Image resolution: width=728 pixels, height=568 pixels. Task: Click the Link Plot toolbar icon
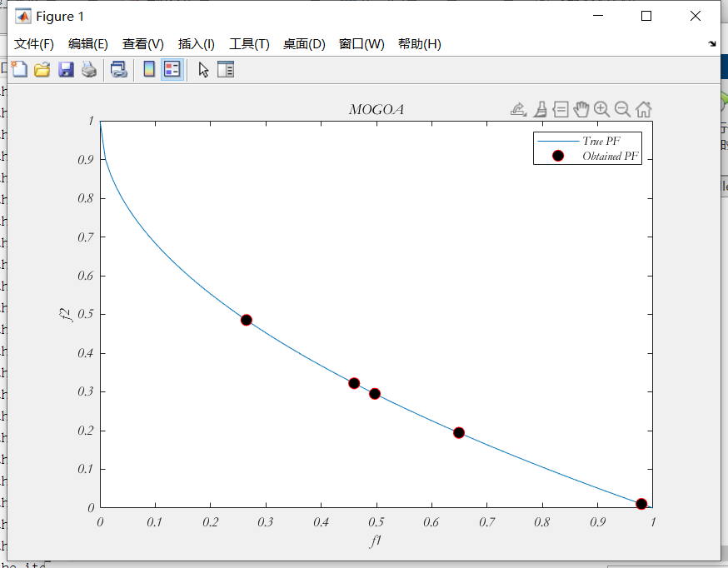click(119, 70)
